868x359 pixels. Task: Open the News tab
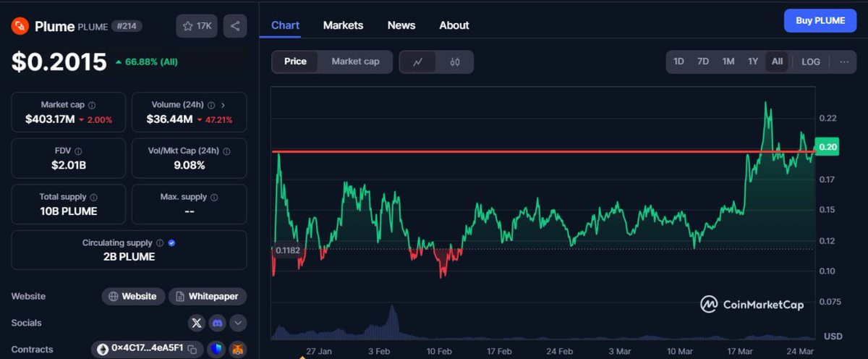pyautogui.click(x=401, y=25)
